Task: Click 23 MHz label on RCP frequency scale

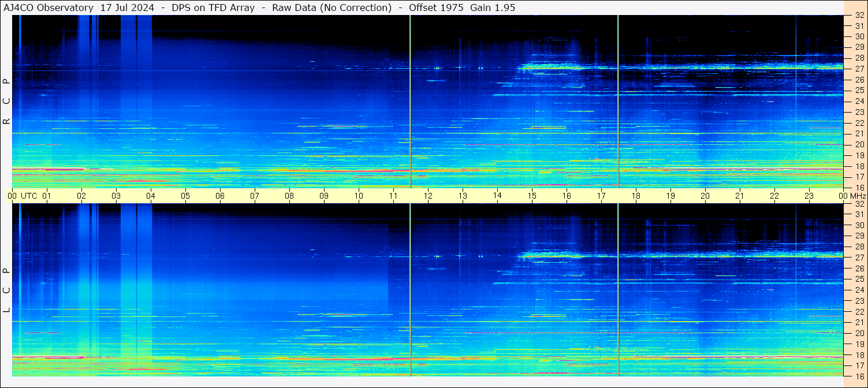Action: (x=859, y=112)
